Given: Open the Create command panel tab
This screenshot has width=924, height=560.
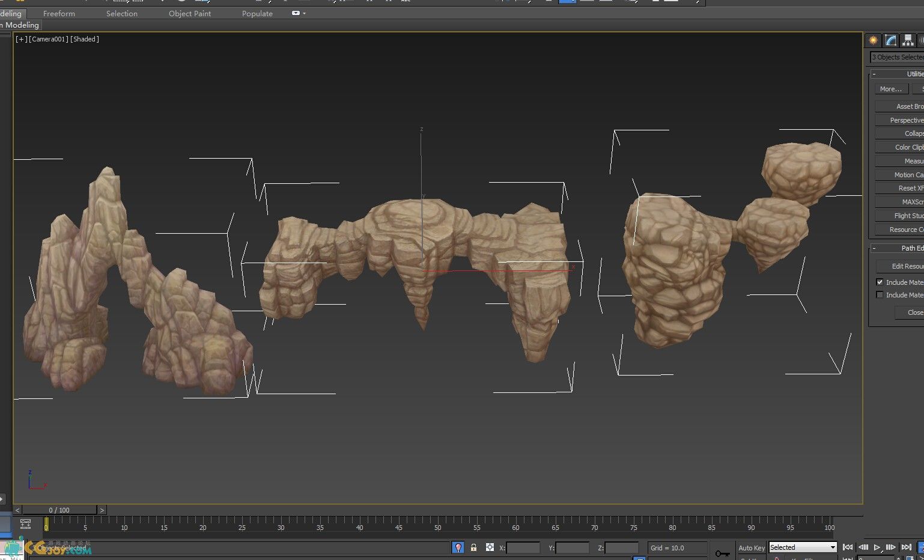Looking at the screenshot, I should [x=873, y=40].
